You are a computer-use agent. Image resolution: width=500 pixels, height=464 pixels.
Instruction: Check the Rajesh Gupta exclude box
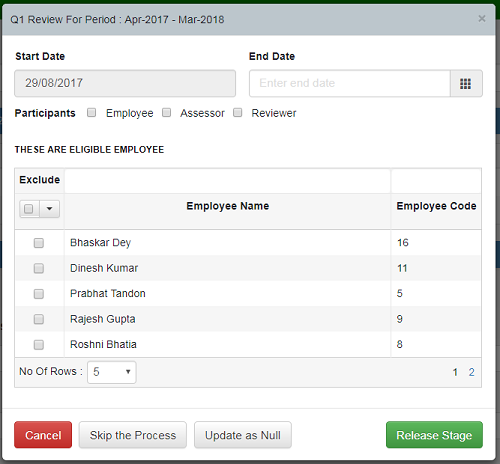(x=39, y=319)
